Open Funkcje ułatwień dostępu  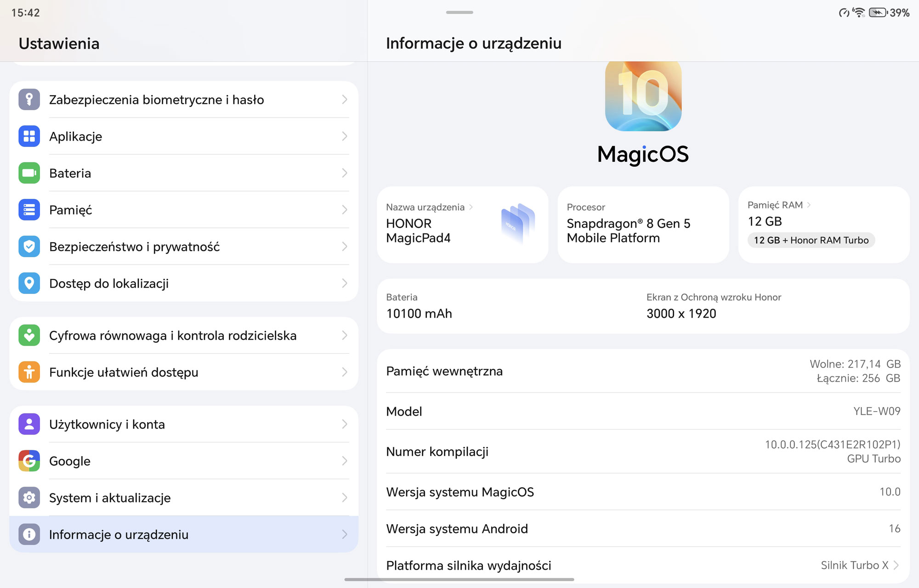[x=184, y=372]
